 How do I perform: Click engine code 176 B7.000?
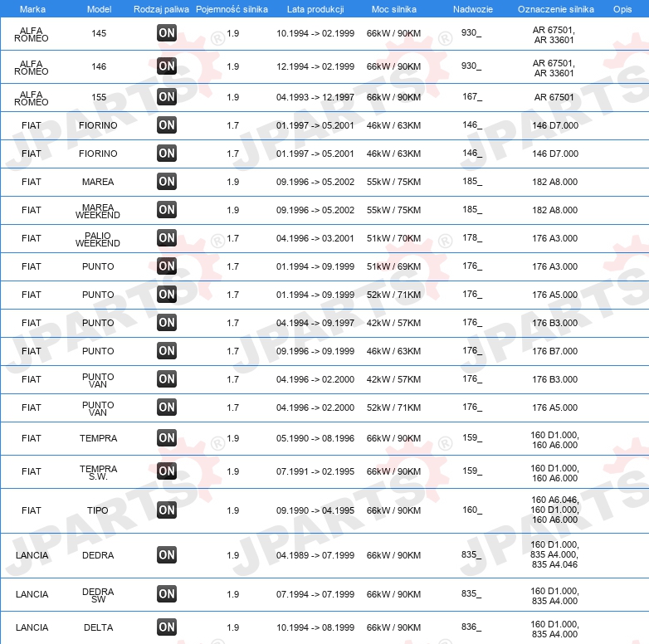(554, 351)
